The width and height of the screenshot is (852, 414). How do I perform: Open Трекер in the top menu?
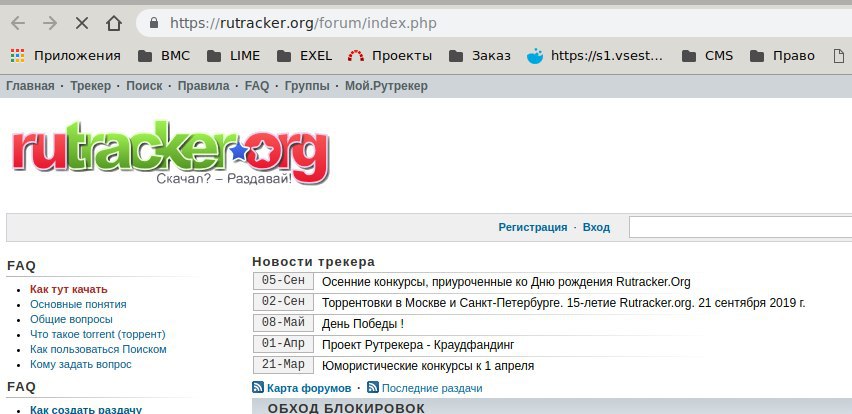90,86
